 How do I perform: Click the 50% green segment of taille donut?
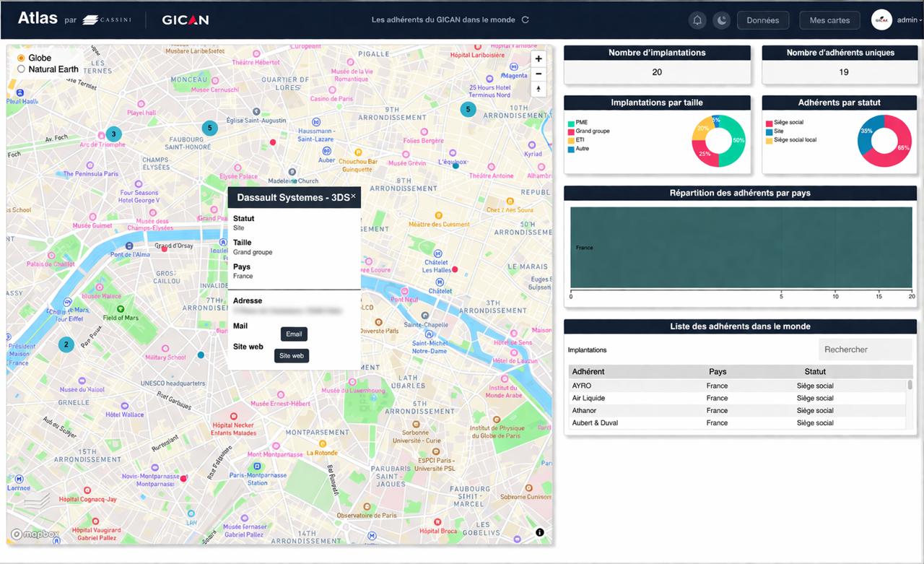click(x=738, y=142)
